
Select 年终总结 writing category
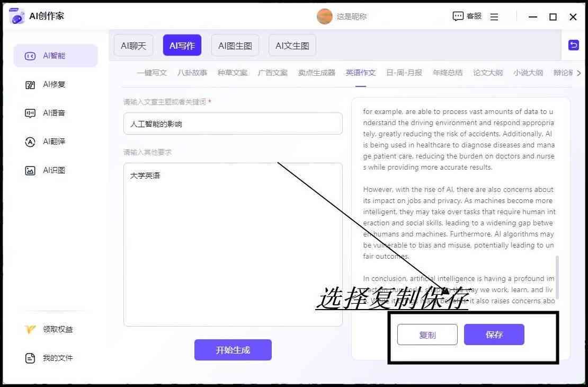[448, 73]
